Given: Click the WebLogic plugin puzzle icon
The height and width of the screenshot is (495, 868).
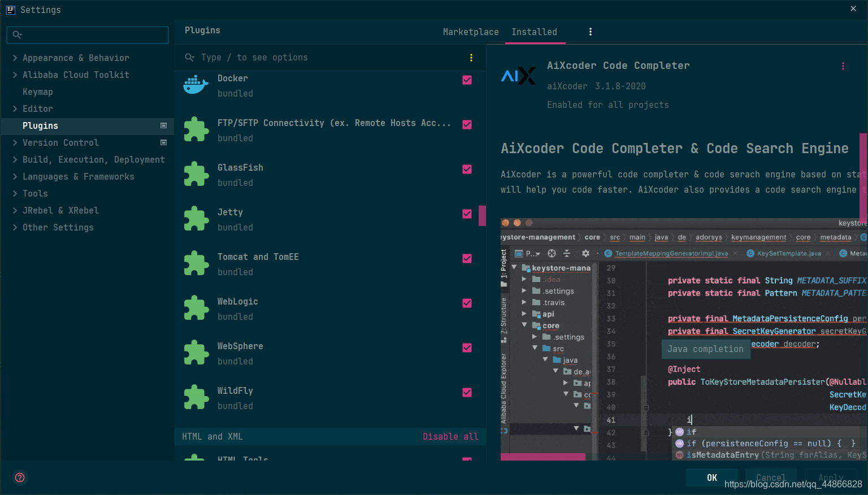Looking at the screenshot, I should point(196,308).
